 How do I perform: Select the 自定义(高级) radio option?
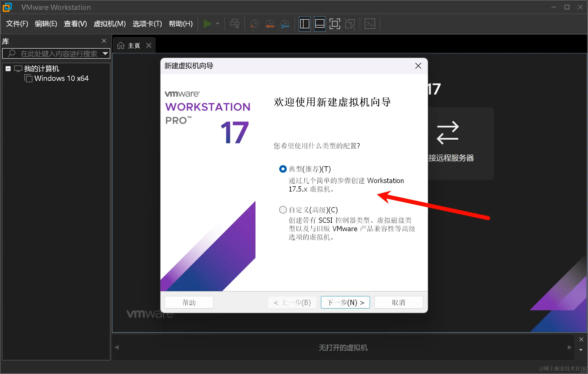pos(283,210)
